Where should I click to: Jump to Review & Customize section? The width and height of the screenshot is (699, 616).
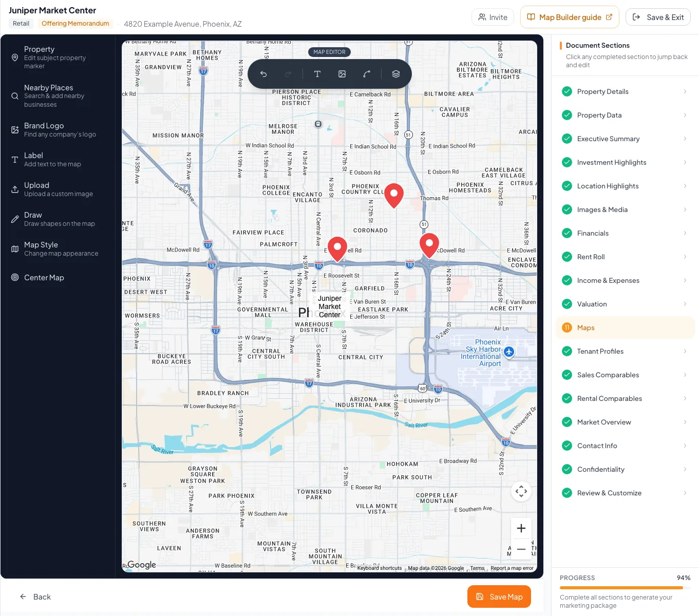(625, 493)
